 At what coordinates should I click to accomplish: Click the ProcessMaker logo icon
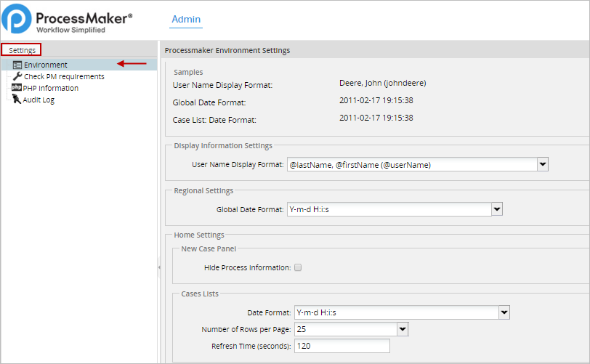click(x=17, y=20)
